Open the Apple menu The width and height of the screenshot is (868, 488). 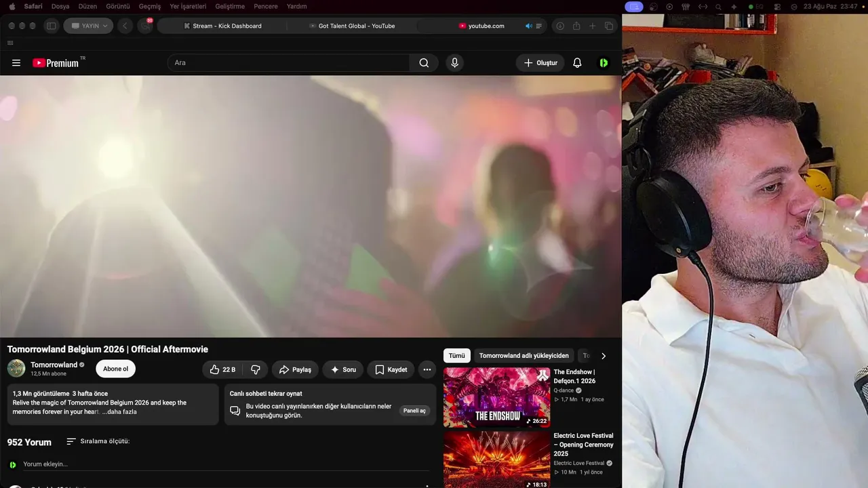point(12,6)
